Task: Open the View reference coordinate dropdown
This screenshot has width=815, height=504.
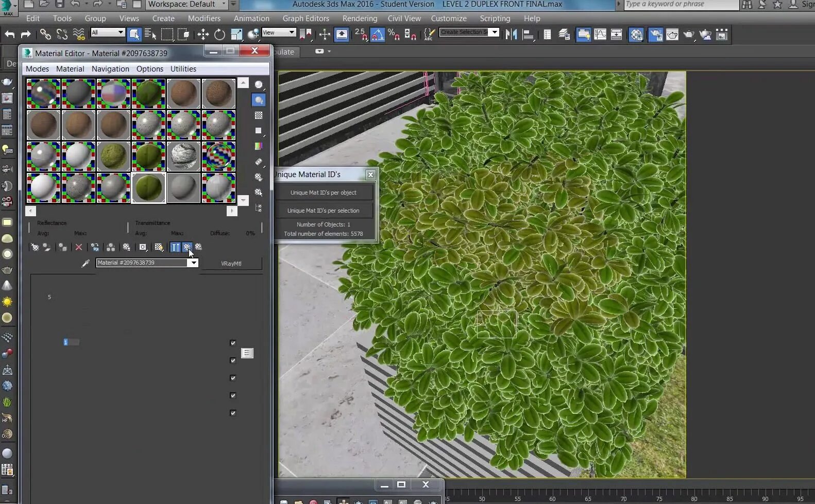Action: point(292,32)
